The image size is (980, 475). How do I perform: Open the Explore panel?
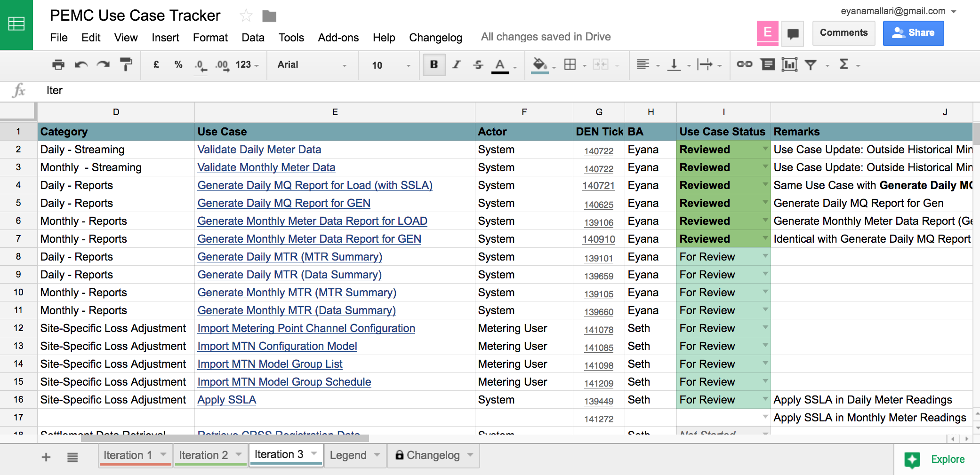[x=935, y=459]
